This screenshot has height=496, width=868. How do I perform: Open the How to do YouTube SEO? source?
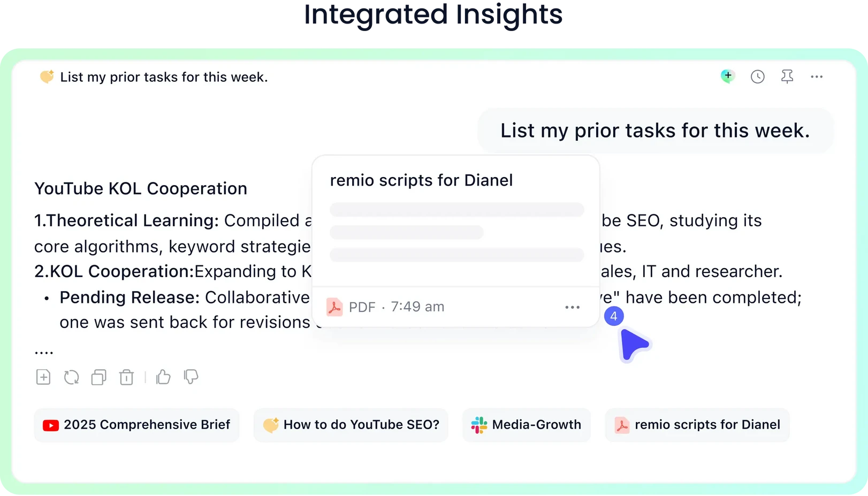(x=351, y=425)
